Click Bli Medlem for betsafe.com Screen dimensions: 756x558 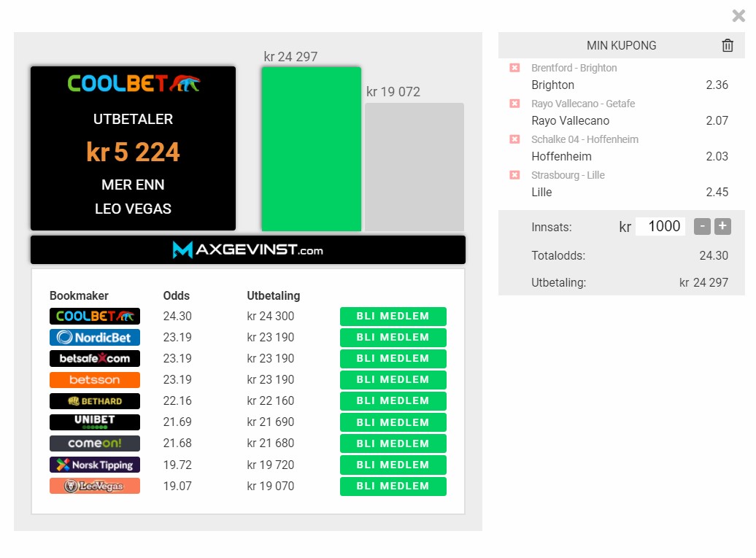pyautogui.click(x=393, y=359)
